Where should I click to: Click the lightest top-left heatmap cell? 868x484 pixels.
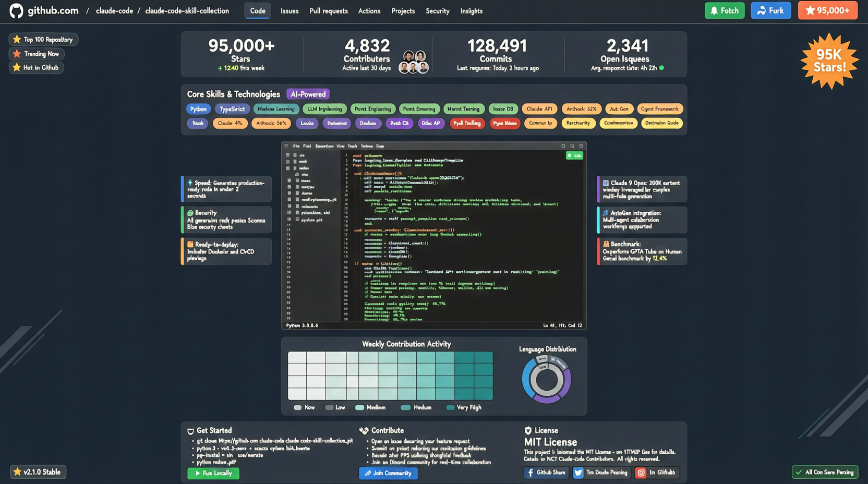click(x=297, y=357)
